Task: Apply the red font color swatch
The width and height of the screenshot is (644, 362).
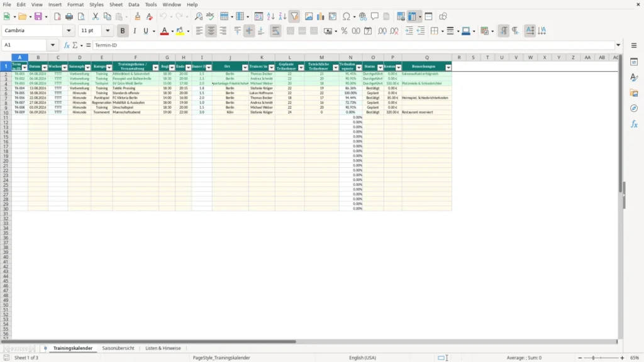Action: pos(164,31)
